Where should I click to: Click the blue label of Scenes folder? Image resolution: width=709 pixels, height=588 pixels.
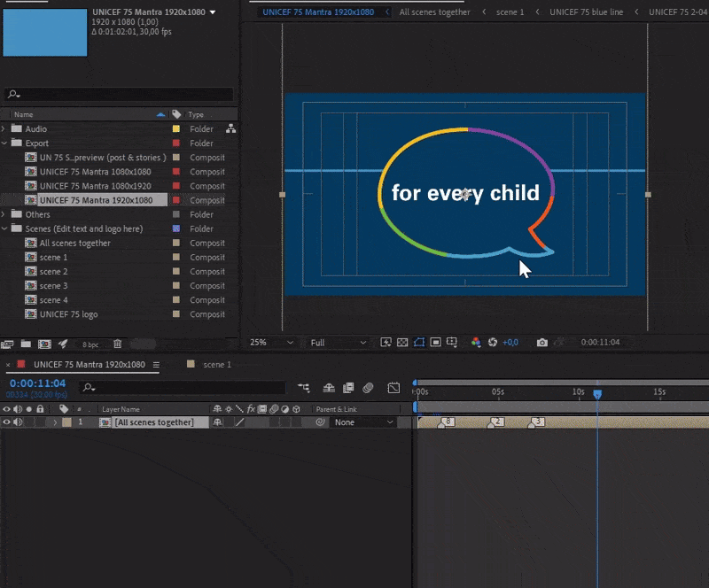[176, 228]
